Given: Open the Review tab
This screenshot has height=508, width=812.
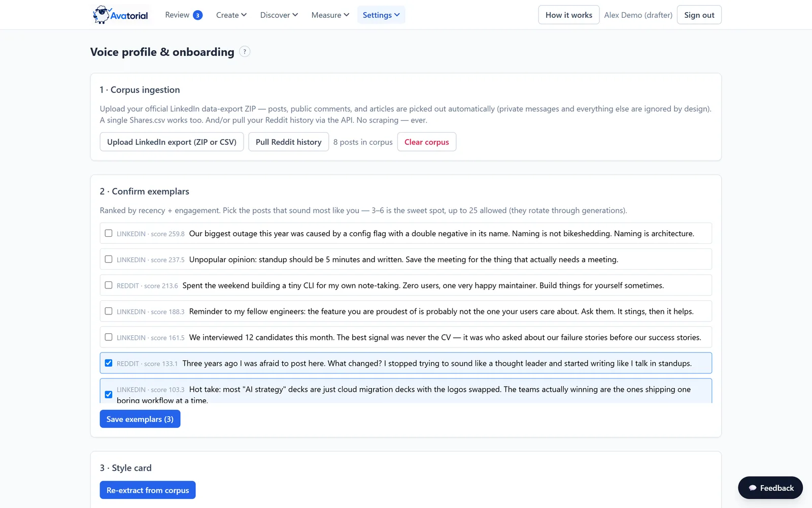Looking at the screenshot, I should pos(183,15).
